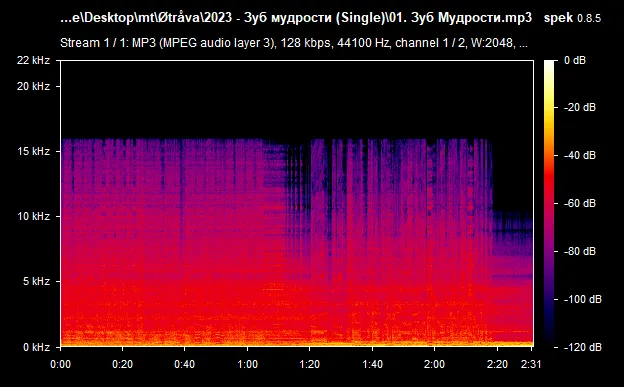Click the 20 kHz frequency axis label
Screen dimensions: 624x387
click(33, 86)
